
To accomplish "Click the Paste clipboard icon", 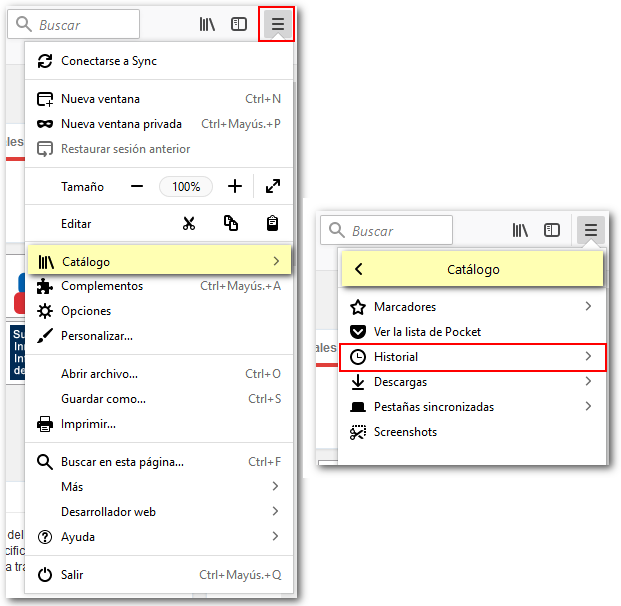I will [272, 224].
